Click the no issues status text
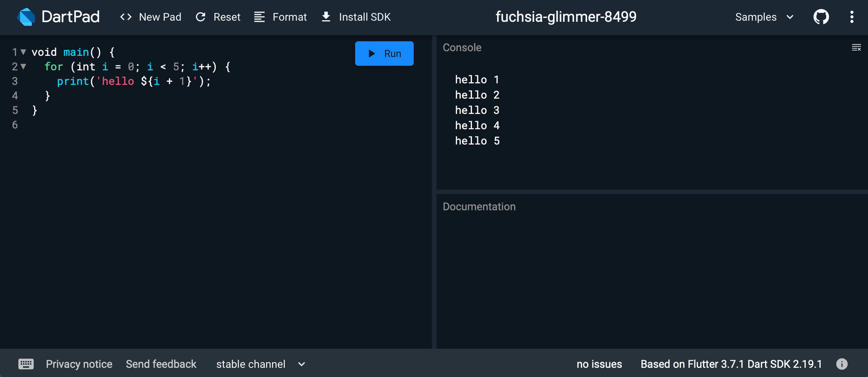868x377 pixels. (599, 364)
